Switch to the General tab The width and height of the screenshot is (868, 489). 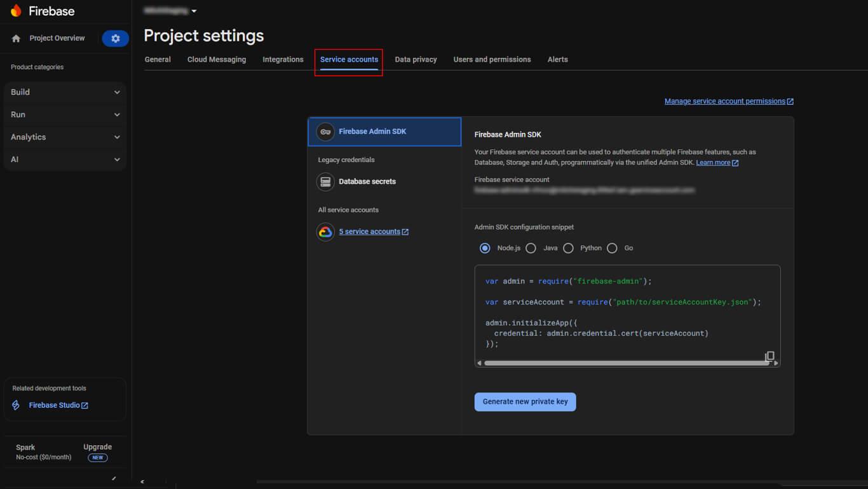pos(158,59)
